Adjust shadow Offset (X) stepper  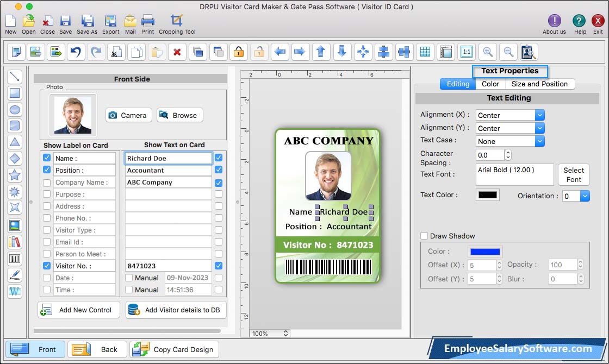coord(500,265)
